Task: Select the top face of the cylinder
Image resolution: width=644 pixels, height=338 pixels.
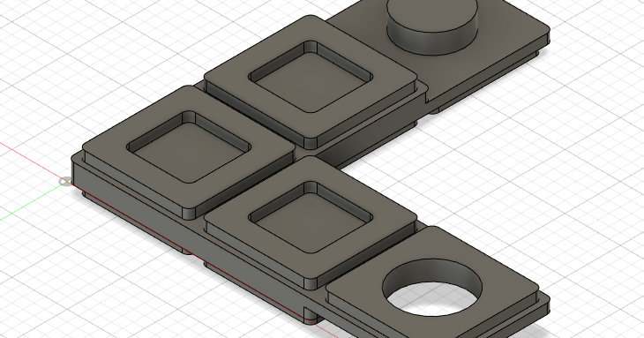Action: click(432, 11)
